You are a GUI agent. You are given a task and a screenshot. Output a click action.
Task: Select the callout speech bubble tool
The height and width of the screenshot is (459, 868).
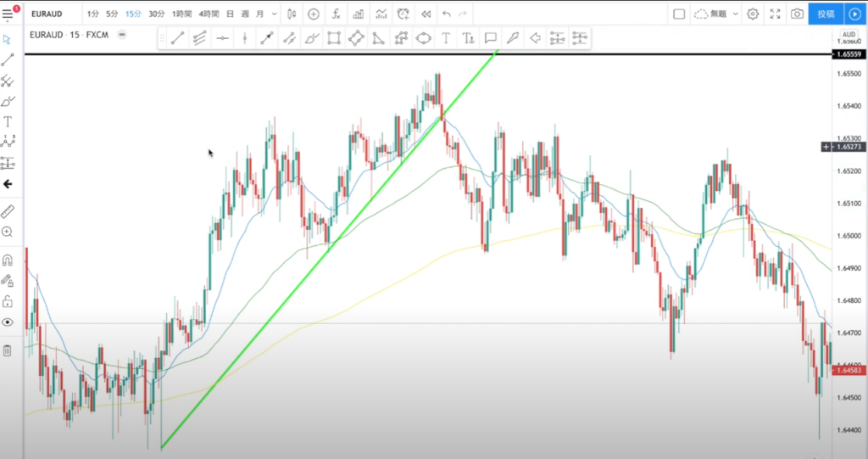pos(490,37)
